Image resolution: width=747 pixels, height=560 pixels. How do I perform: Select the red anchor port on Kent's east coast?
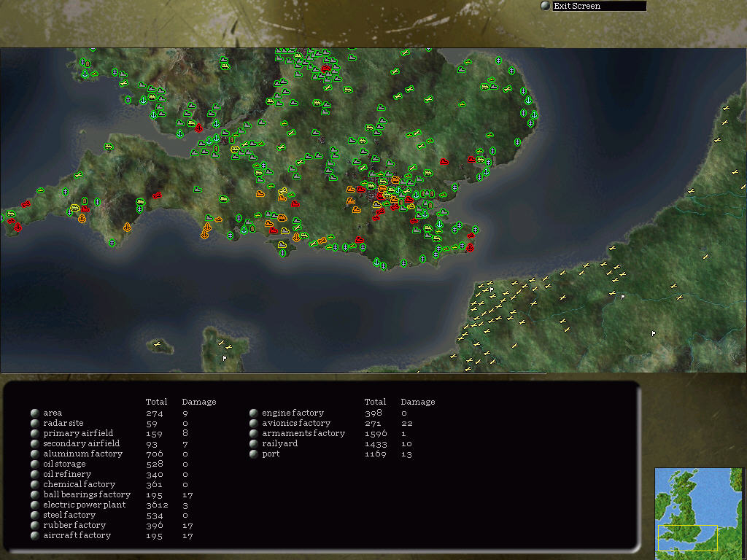coord(470,247)
